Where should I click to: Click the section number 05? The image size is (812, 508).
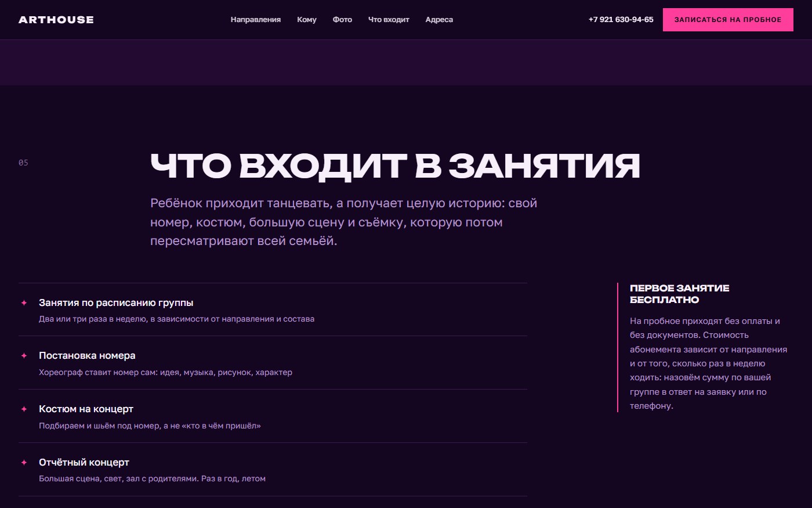pos(23,163)
